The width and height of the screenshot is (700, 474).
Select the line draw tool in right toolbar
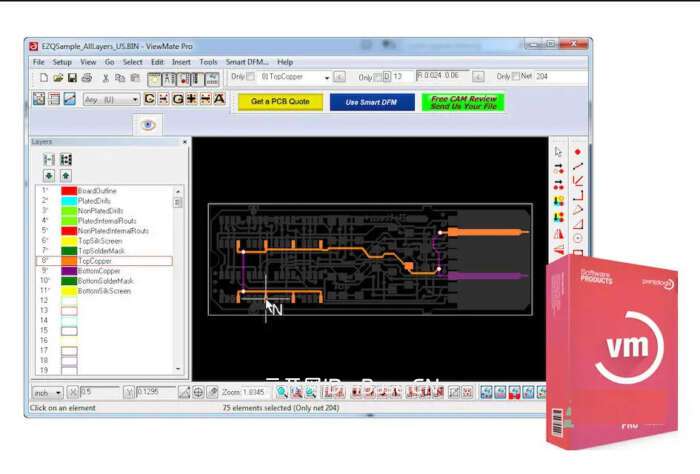(x=578, y=166)
